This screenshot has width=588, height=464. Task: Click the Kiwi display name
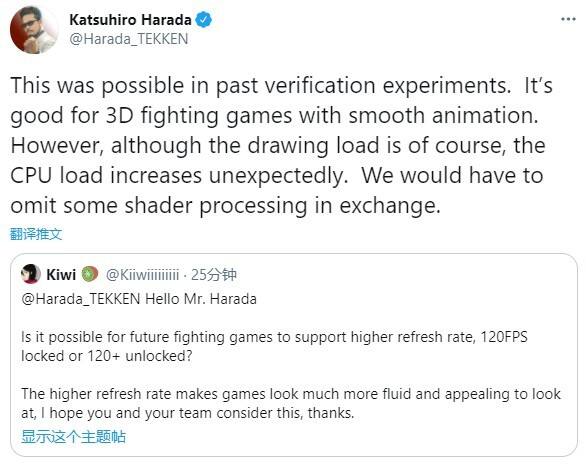click(x=61, y=275)
